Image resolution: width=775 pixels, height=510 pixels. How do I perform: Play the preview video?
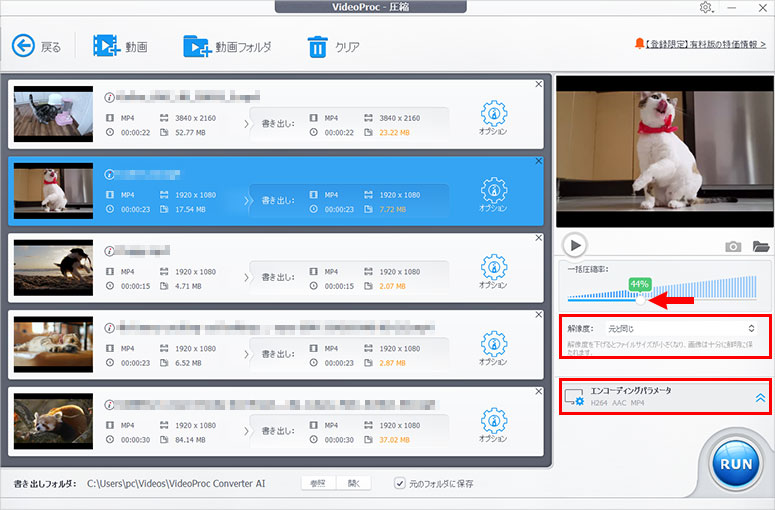(x=574, y=245)
